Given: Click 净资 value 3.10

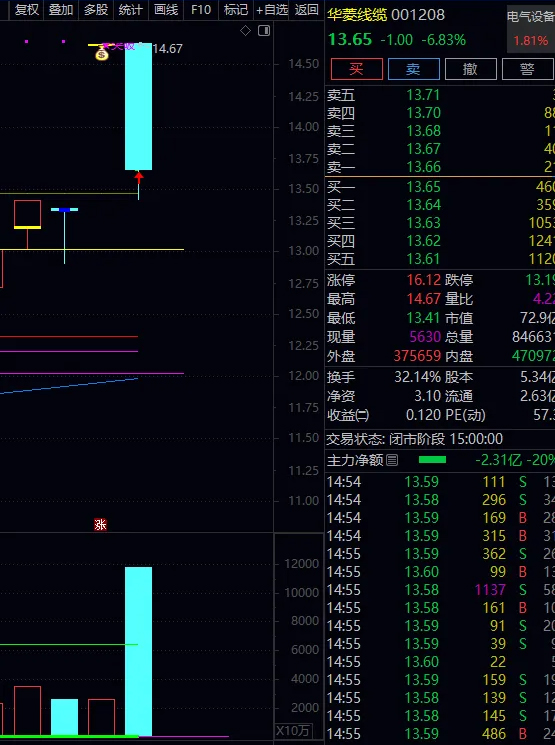Looking at the screenshot, I should click(x=430, y=397).
